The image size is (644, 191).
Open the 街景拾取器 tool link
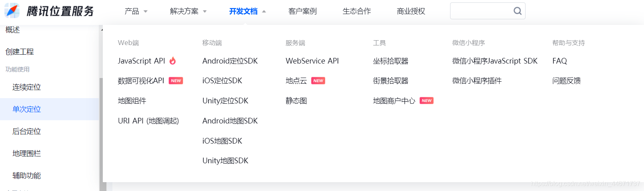click(x=391, y=81)
